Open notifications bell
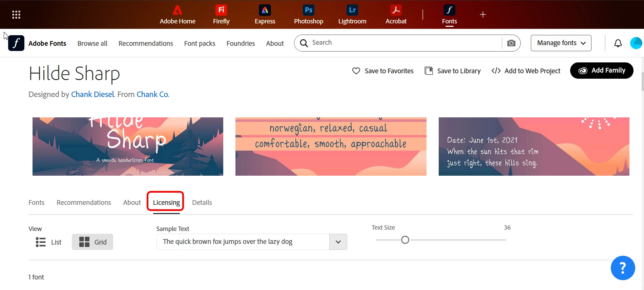This screenshot has height=290, width=644. (x=618, y=43)
